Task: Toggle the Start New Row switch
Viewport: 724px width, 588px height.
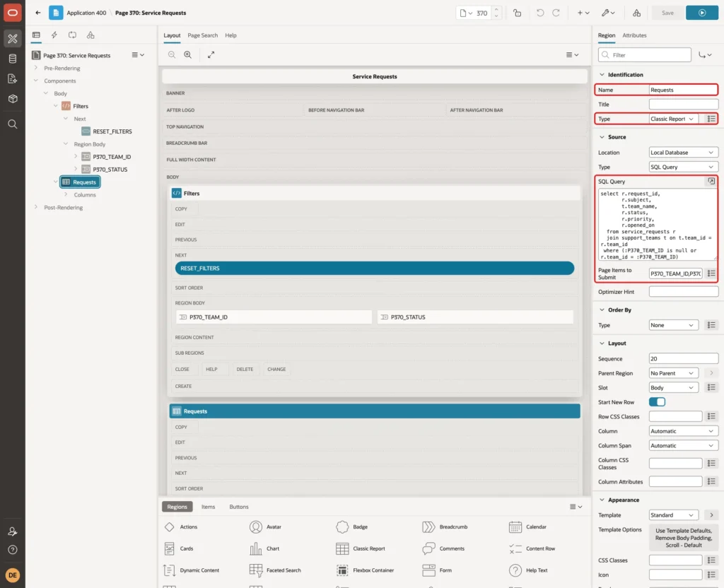Action: click(657, 402)
